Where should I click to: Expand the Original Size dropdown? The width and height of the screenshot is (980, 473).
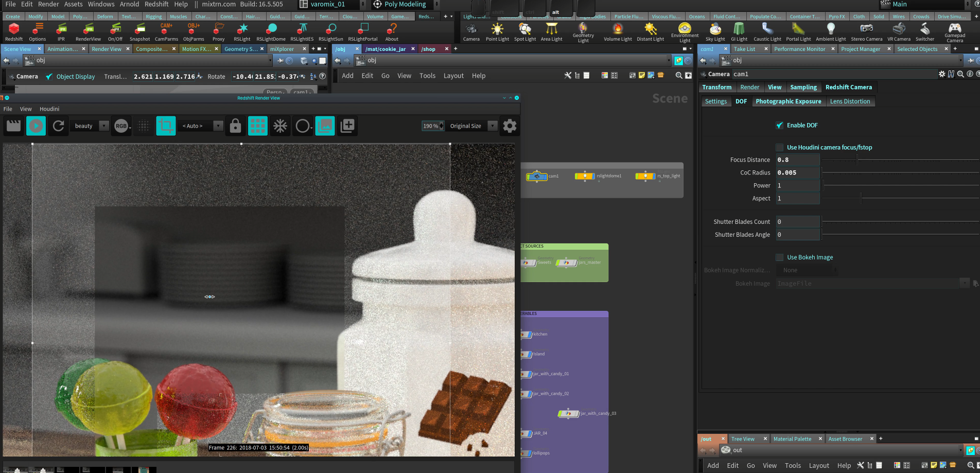click(492, 126)
